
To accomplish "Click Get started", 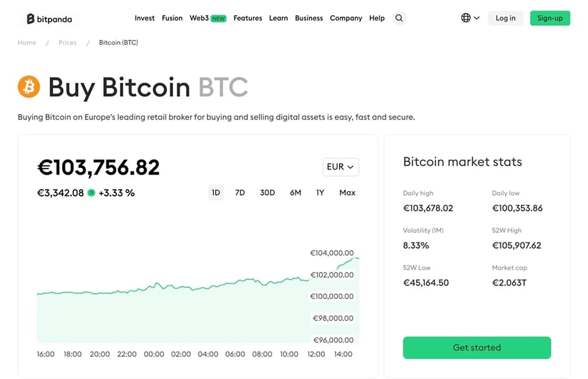I will (x=476, y=347).
